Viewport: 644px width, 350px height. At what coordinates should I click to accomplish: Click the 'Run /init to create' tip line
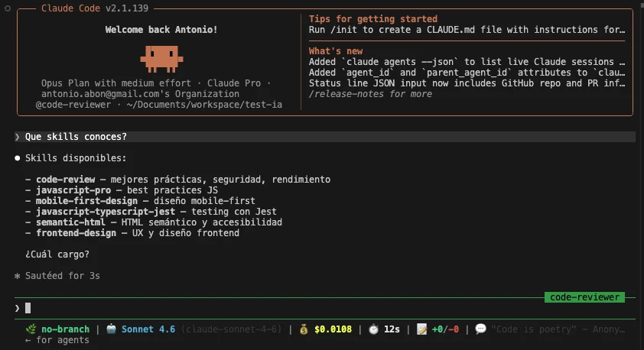point(467,30)
